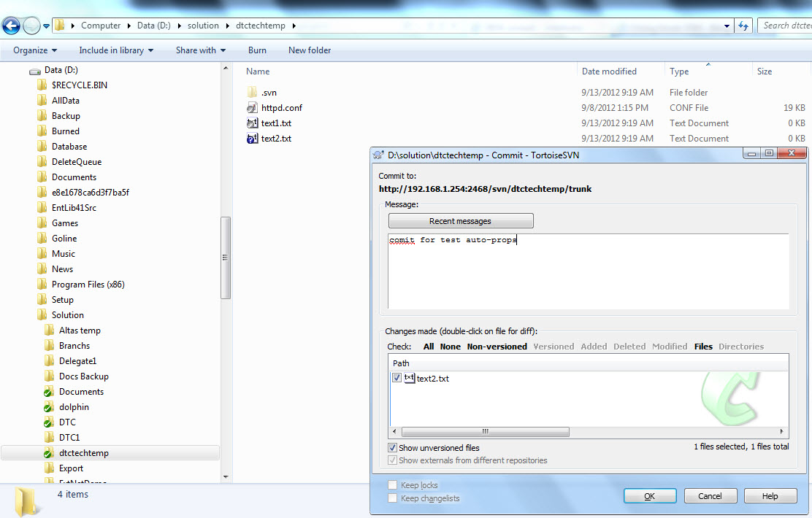Expand the dtctechtemp breadcrumb arrow
812x518 pixels.
click(x=294, y=26)
